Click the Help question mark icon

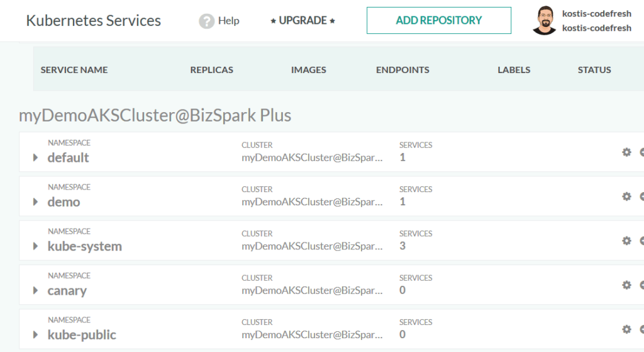pos(206,21)
